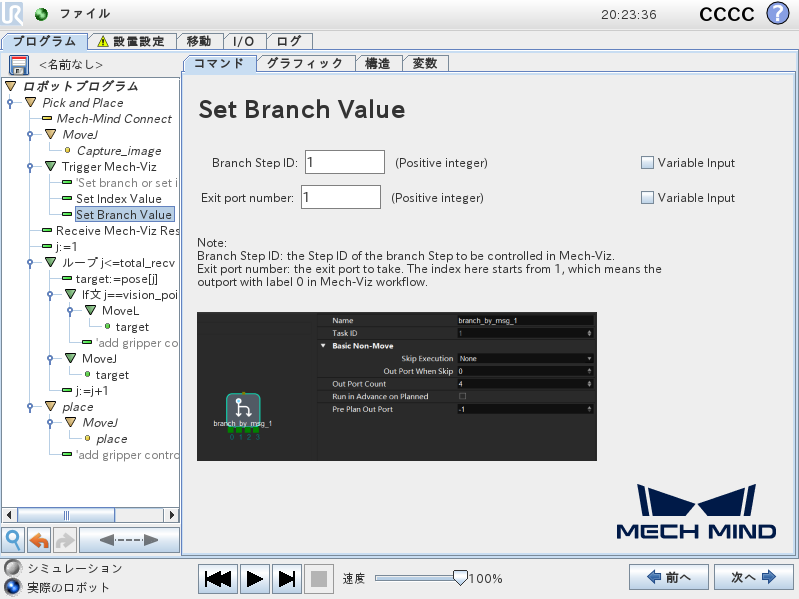The image size is (799, 599).
Task: Click the Exit port number input field
Action: click(x=341, y=197)
